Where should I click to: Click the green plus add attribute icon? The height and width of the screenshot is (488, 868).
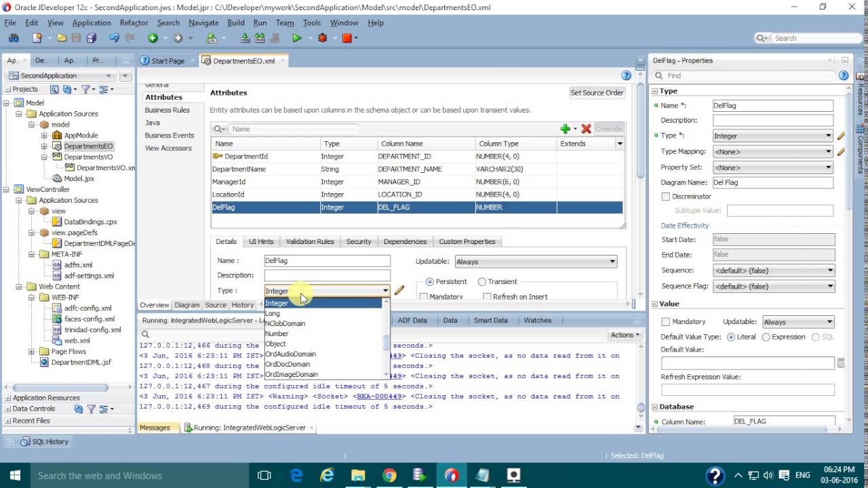(x=565, y=129)
